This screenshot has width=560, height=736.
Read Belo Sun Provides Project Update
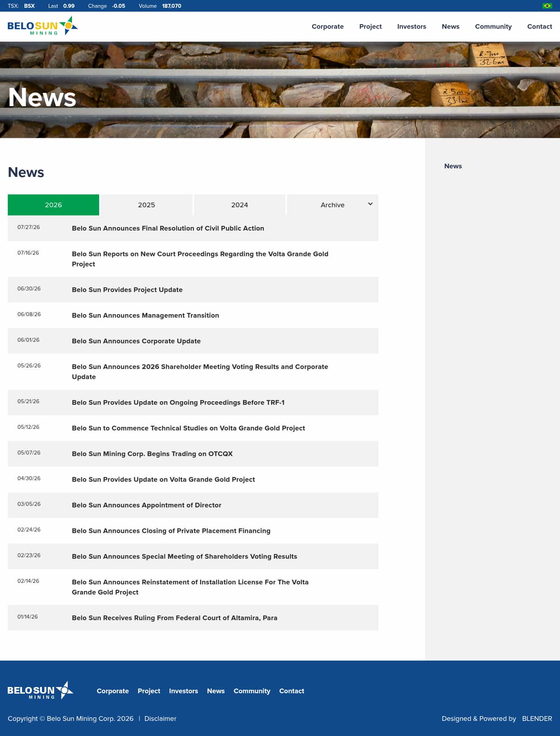click(127, 290)
